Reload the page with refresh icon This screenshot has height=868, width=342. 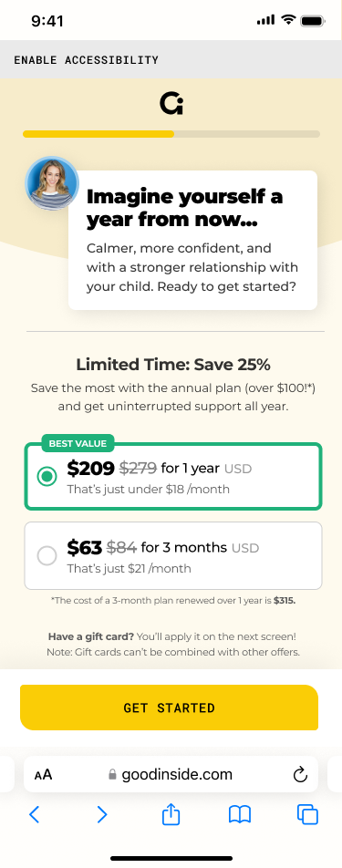300,774
